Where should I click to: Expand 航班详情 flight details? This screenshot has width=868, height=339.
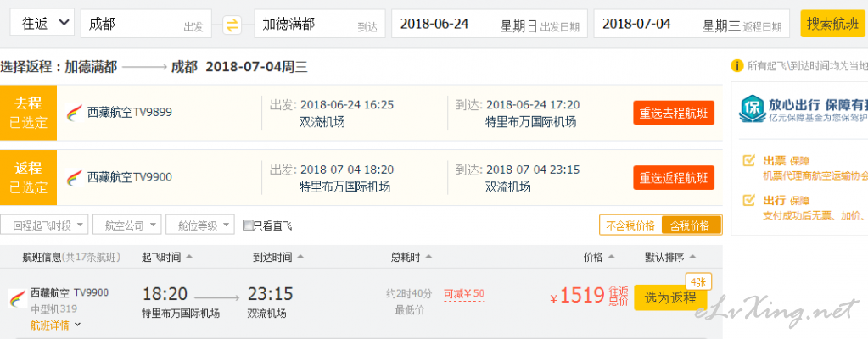55,325
